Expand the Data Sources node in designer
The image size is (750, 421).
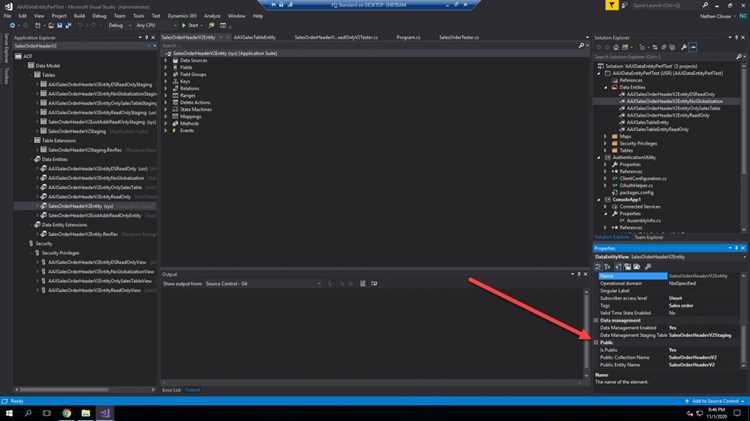166,61
